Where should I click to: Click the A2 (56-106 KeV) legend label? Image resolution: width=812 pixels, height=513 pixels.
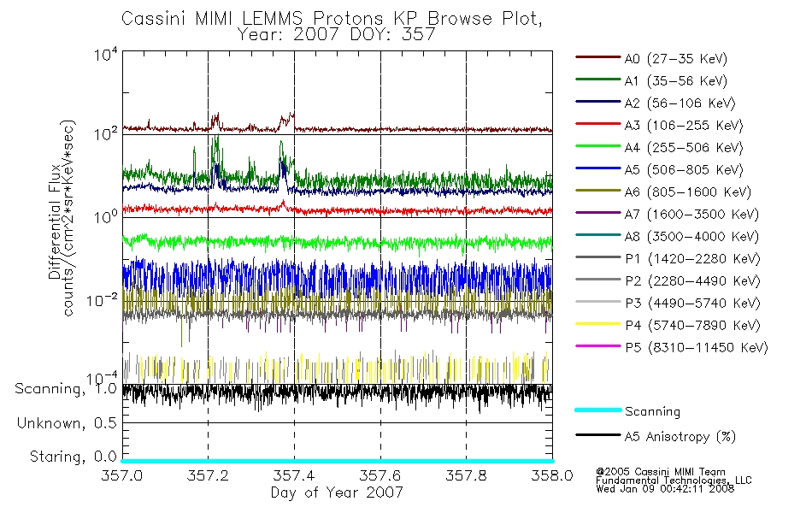click(680, 103)
